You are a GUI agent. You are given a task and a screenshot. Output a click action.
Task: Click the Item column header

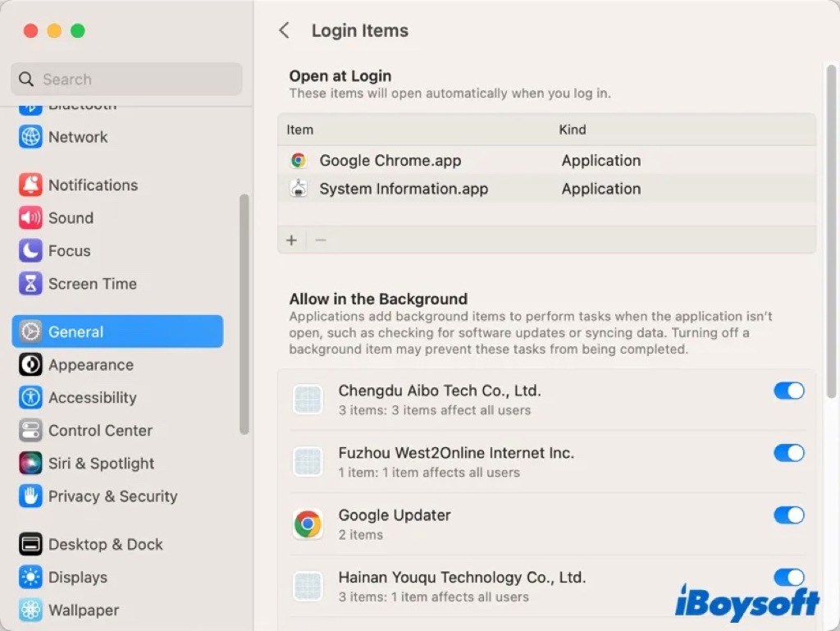coord(299,130)
